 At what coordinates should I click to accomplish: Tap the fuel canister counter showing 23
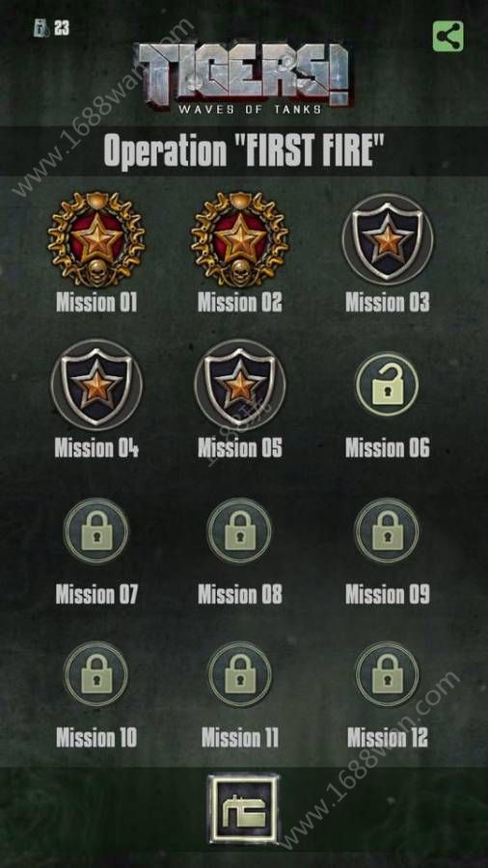pos(51,28)
